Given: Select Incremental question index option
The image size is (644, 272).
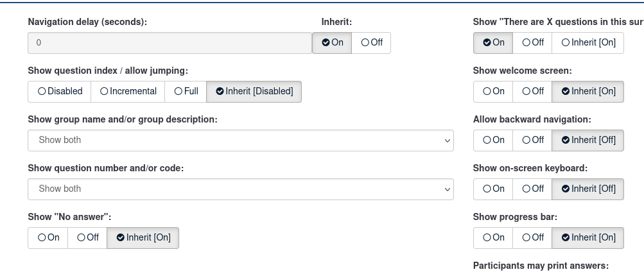Looking at the screenshot, I should point(128,92).
